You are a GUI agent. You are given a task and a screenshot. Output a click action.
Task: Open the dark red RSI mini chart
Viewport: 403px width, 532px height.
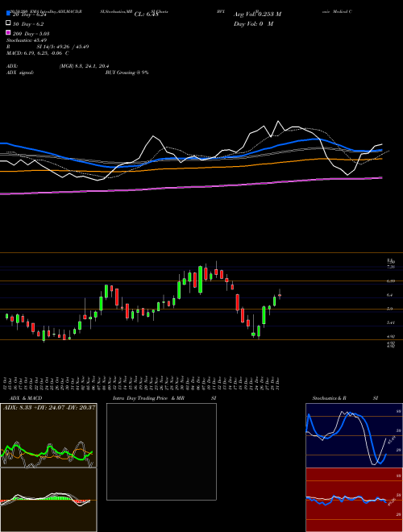[x=354, y=500]
